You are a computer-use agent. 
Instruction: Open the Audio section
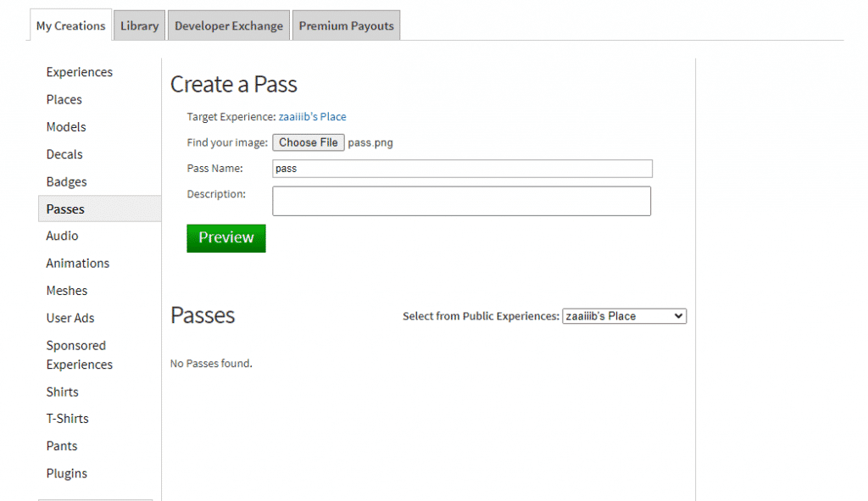[61, 236]
